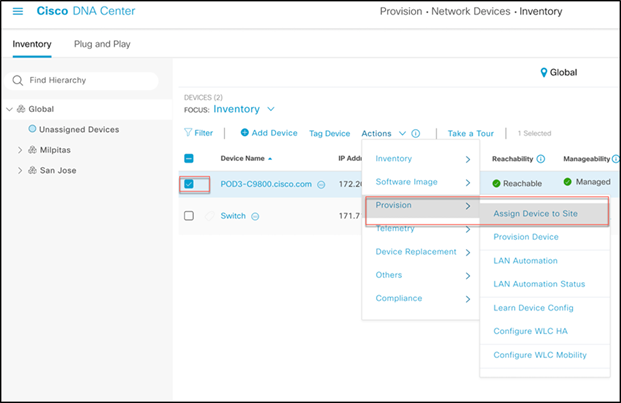Screen dimensions: 621x403
Task: Click the Filter funnel icon
Action: pyautogui.click(x=188, y=132)
